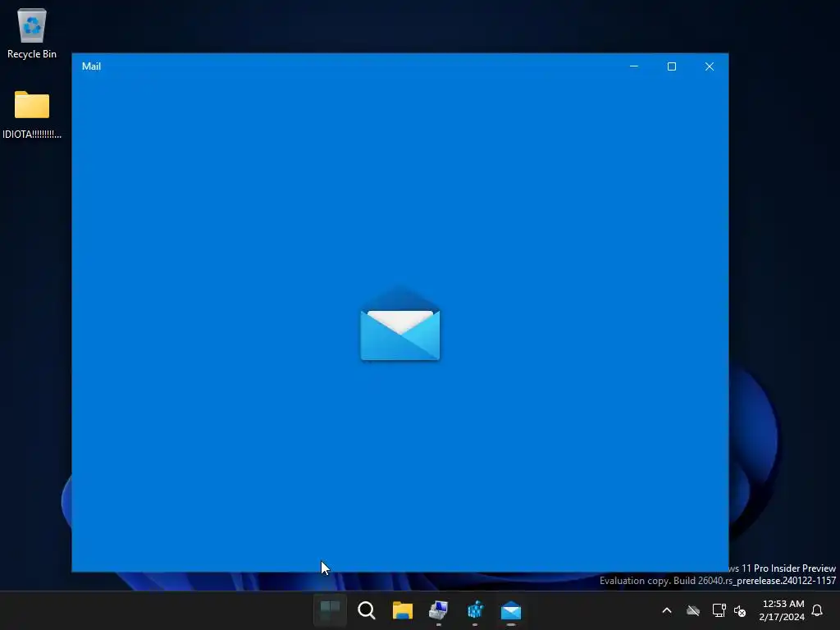The height and width of the screenshot is (630, 840).
Task: Open notifications bell icon
Action: pos(817,610)
